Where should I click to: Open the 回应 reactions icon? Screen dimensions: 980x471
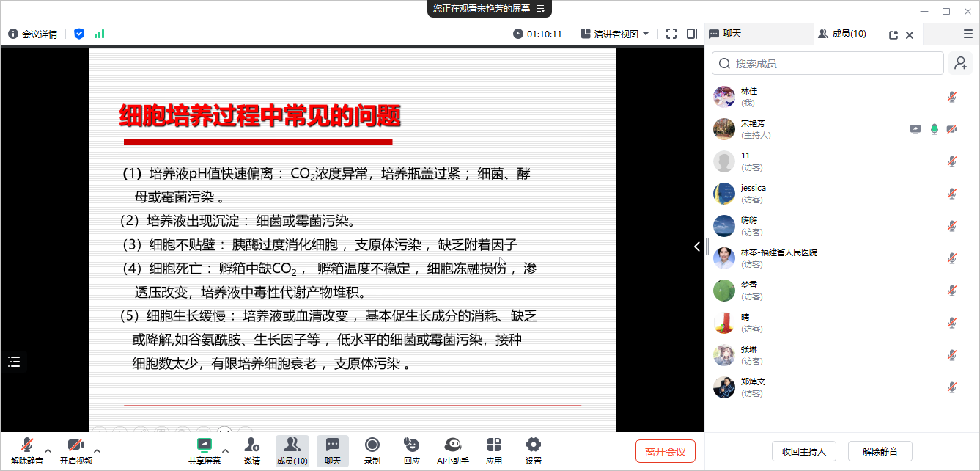tap(411, 445)
